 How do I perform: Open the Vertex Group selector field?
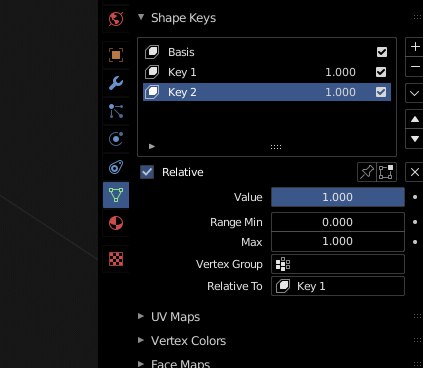pos(338,264)
